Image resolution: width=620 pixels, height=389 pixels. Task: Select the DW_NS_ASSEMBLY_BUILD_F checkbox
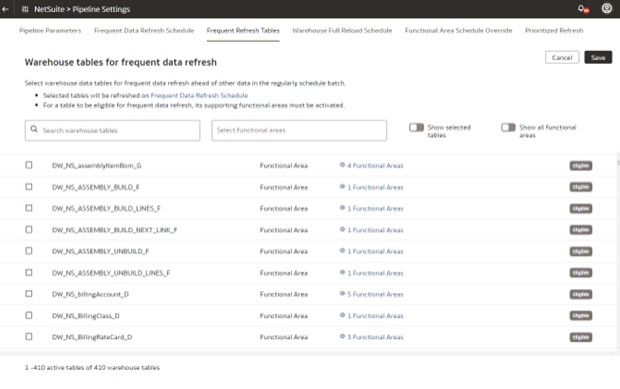(x=29, y=187)
